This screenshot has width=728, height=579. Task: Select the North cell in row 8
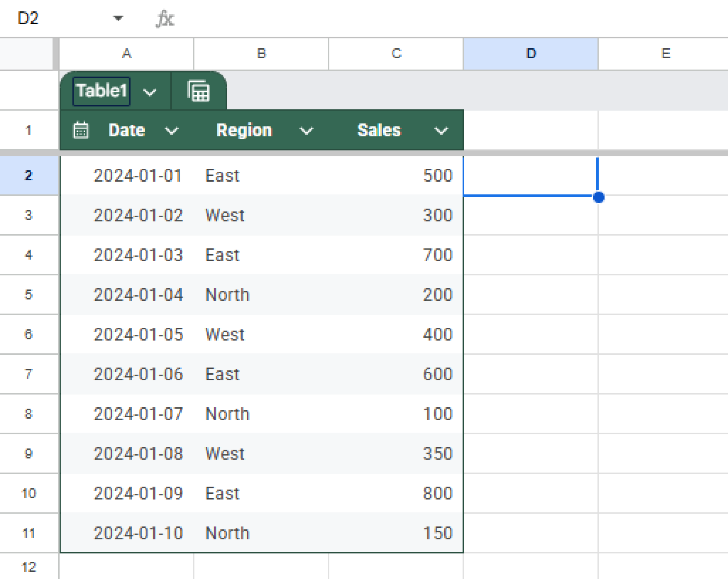click(x=227, y=414)
